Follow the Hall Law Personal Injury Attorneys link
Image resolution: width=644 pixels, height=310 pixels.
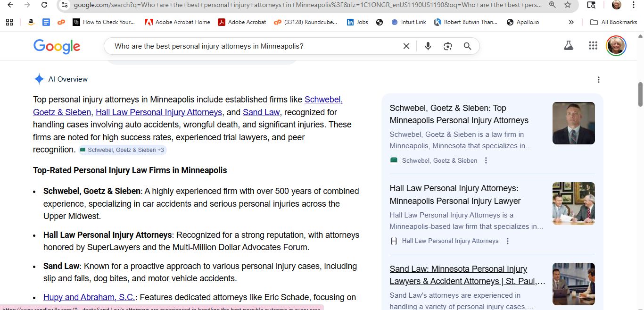pos(159,112)
